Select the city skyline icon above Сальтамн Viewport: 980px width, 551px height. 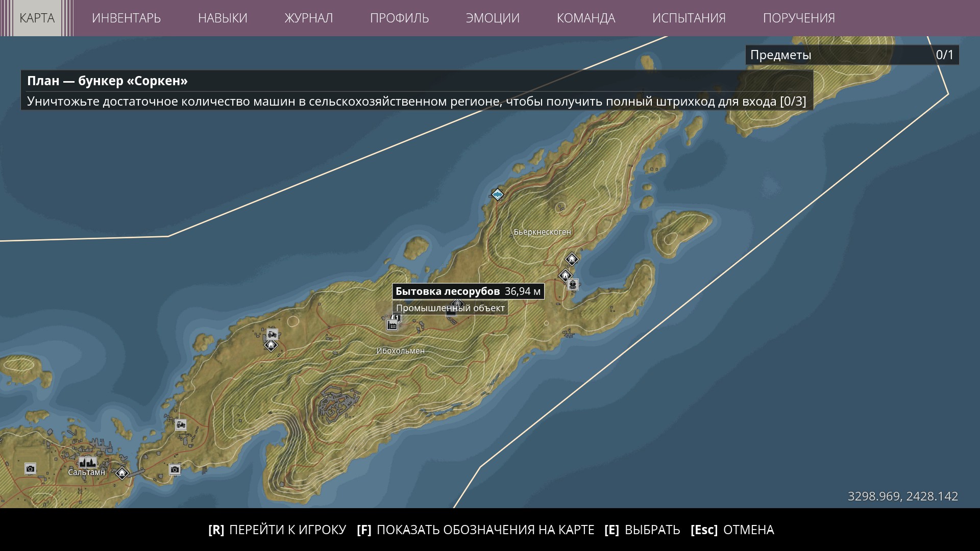point(87,462)
